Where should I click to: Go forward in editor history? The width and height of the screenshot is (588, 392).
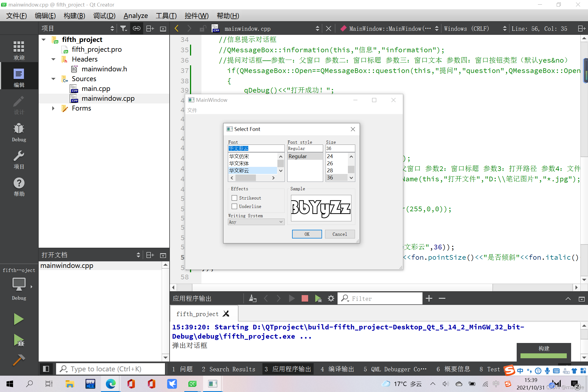coord(189,28)
